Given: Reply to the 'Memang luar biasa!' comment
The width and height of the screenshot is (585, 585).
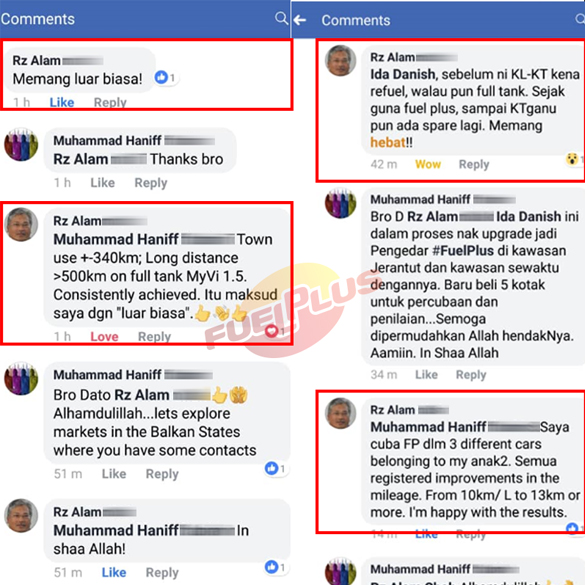Looking at the screenshot, I should pyautogui.click(x=110, y=102).
